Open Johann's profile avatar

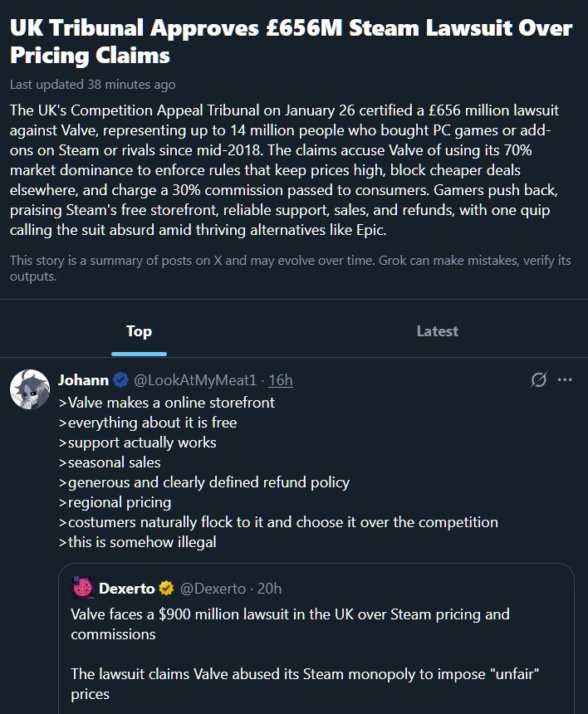[x=29, y=389]
